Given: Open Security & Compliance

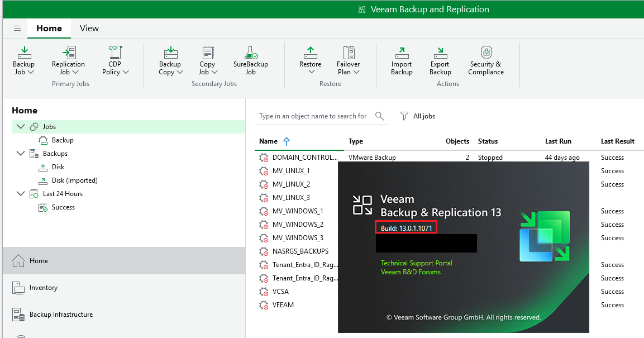Looking at the screenshot, I should (x=485, y=60).
